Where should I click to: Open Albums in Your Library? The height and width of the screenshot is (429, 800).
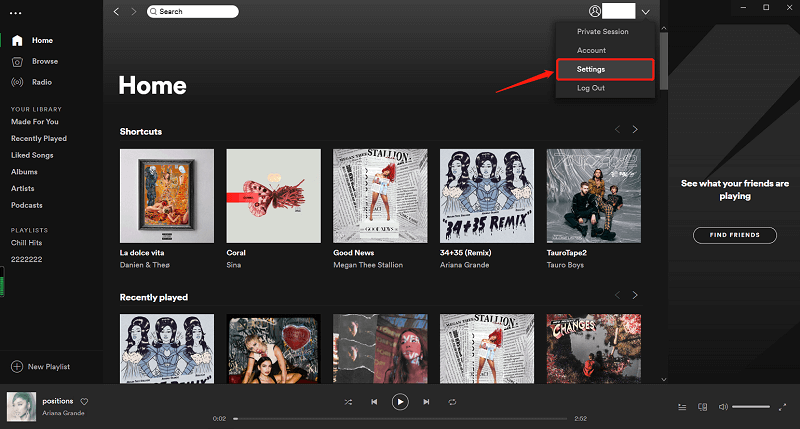[x=24, y=172]
